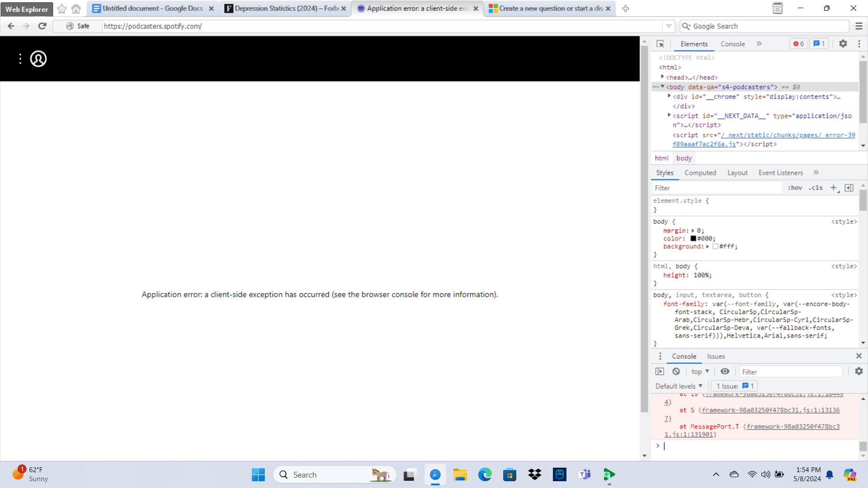868x488 pixels.
Task: Click the inspect element picker icon
Action: pos(660,44)
